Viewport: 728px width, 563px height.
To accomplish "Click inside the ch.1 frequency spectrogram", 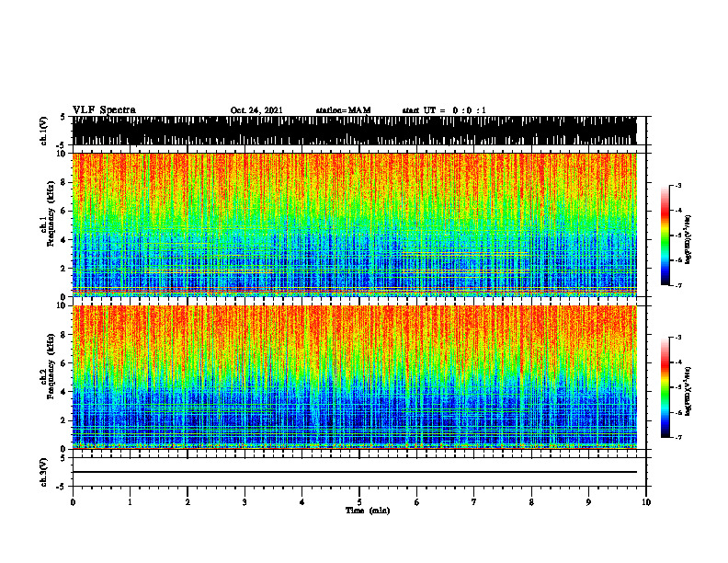I will coord(354,224).
